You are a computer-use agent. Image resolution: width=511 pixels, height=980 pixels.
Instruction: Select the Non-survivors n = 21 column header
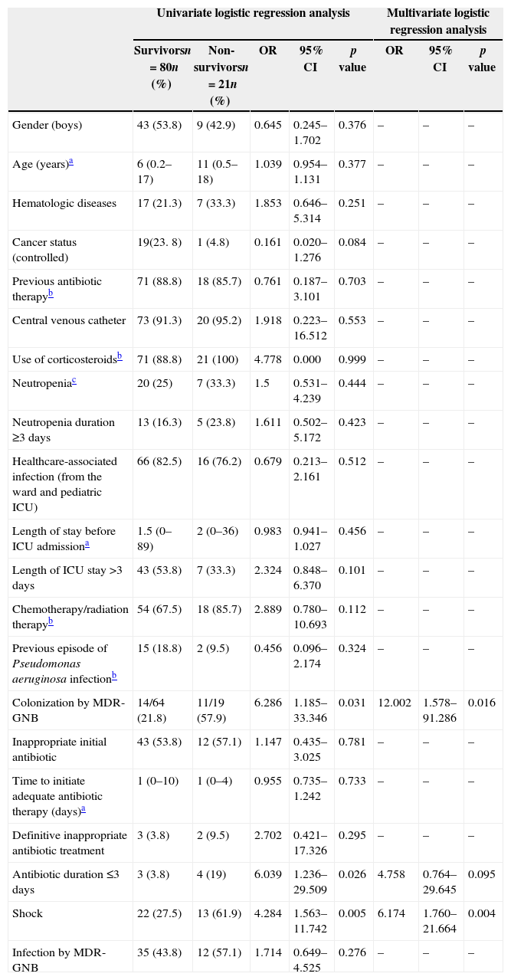220,75
